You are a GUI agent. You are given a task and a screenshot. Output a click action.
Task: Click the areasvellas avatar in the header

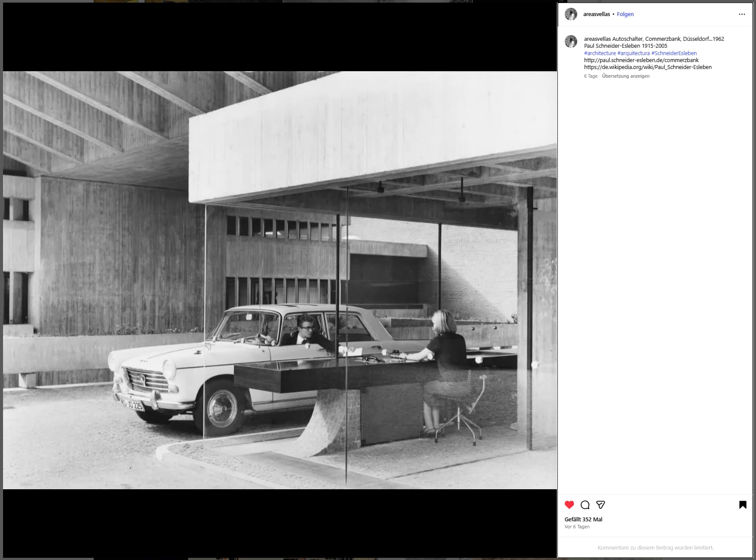[x=571, y=14]
